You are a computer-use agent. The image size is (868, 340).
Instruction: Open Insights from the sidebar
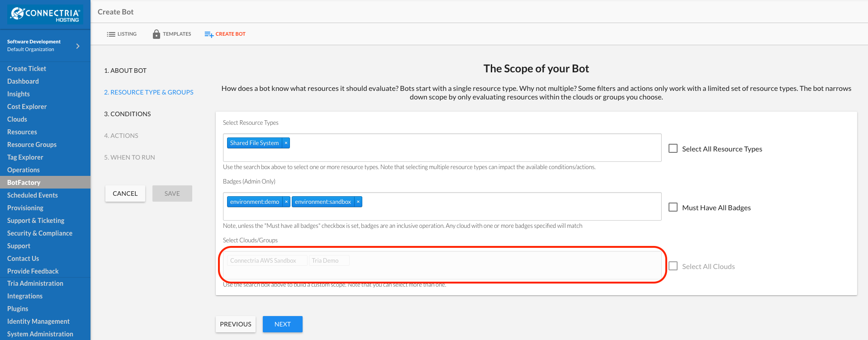pyautogui.click(x=19, y=94)
